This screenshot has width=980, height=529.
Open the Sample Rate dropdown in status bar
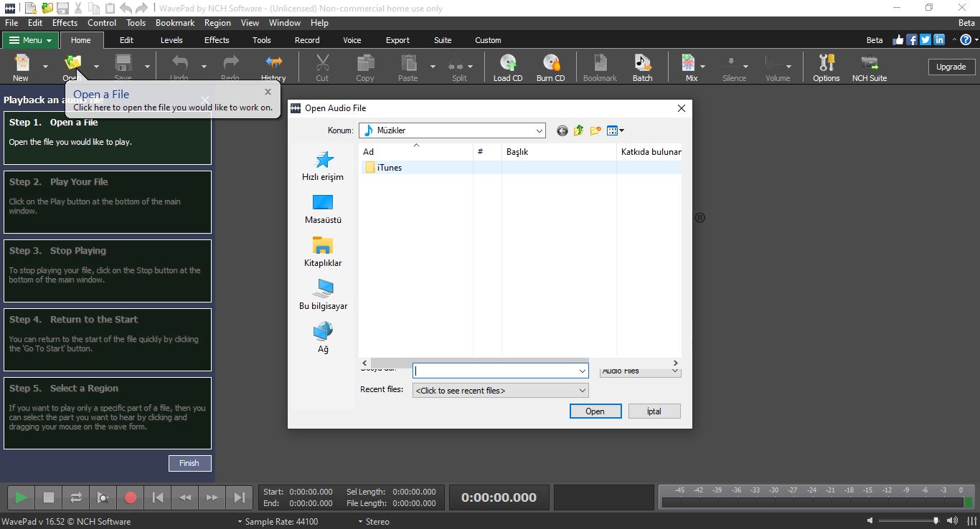(x=278, y=522)
